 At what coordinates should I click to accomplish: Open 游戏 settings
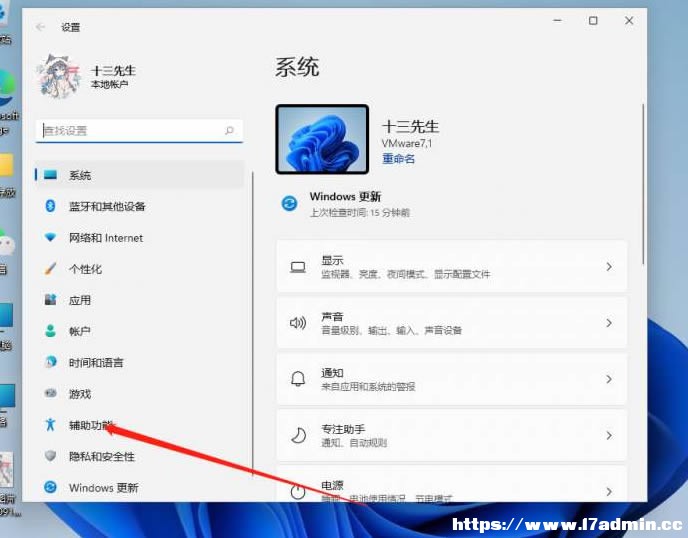[x=139, y=394]
